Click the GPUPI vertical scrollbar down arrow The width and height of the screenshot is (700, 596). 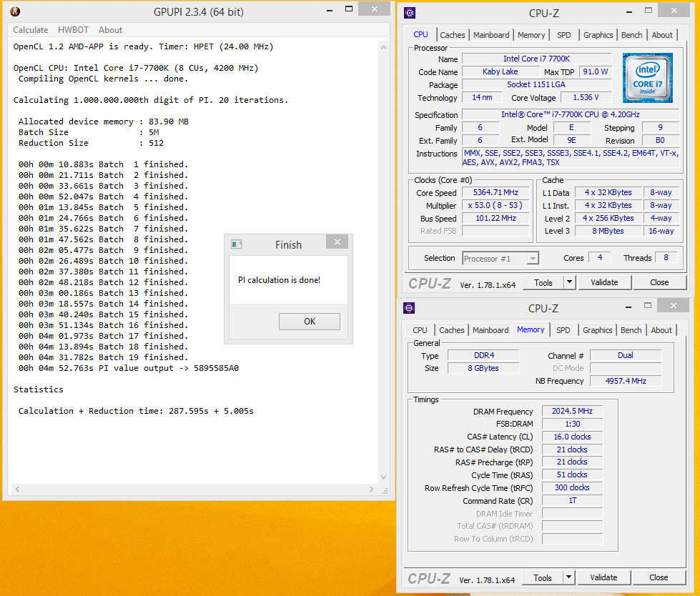[x=383, y=477]
